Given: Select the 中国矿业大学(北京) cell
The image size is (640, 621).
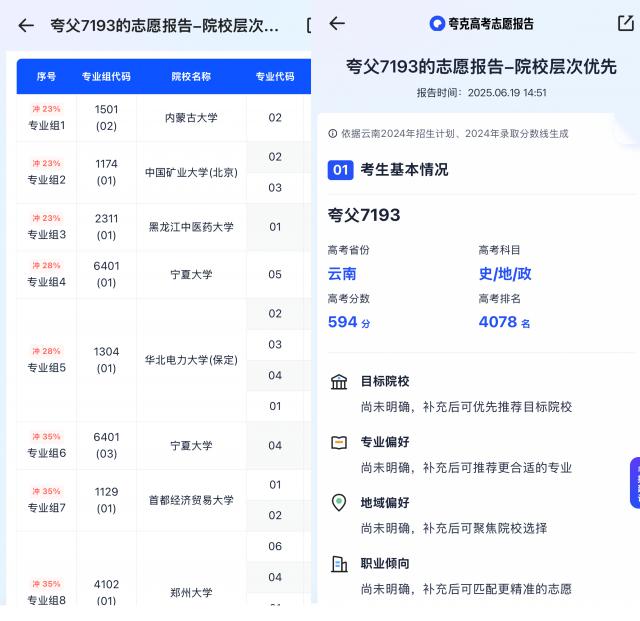Looking at the screenshot, I should [x=191, y=172].
